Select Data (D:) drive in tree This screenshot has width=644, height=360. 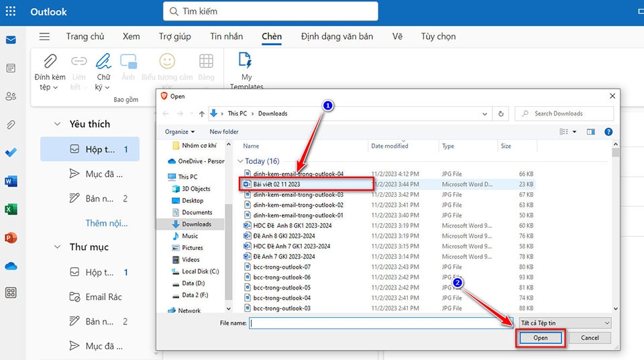[x=193, y=283]
